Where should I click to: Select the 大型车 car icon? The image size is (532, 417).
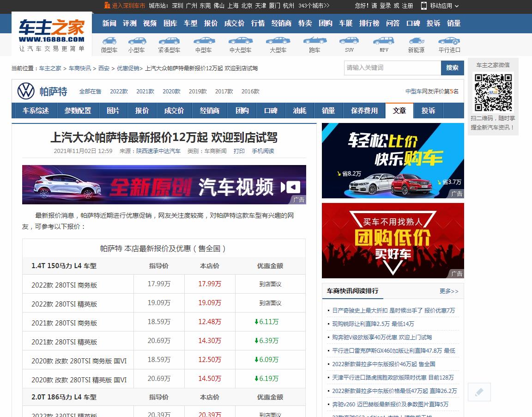[278, 41]
